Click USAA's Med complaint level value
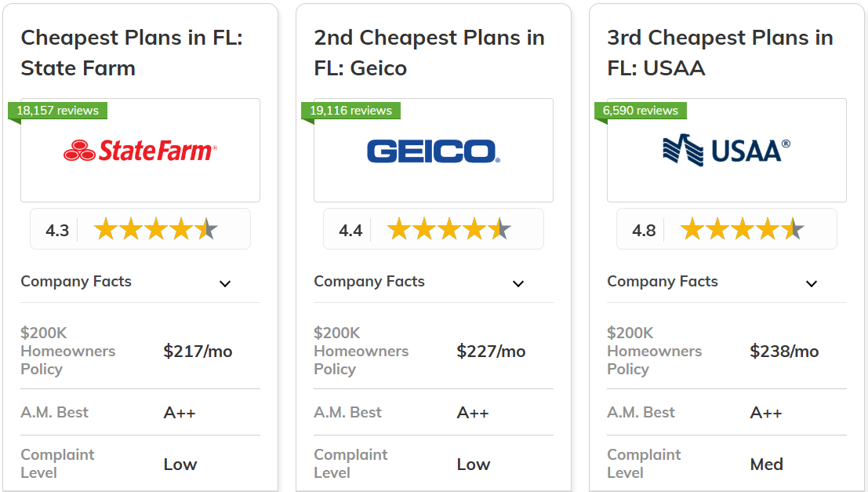The width and height of the screenshot is (868, 492). pyautogui.click(x=766, y=465)
